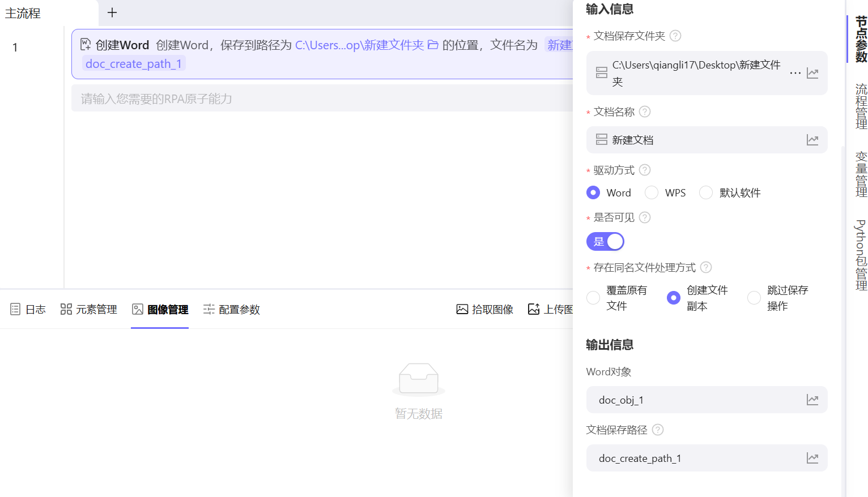The height and width of the screenshot is (497, 868).
Task: Choose 覆盖原有文件 handling option
Action: pos(593,297)
